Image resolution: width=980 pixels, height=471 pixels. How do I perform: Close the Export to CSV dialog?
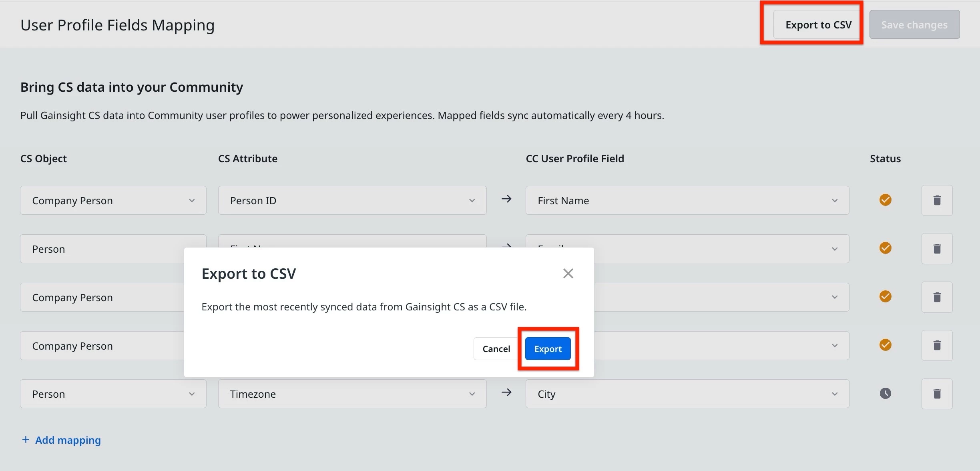point(568,274)
